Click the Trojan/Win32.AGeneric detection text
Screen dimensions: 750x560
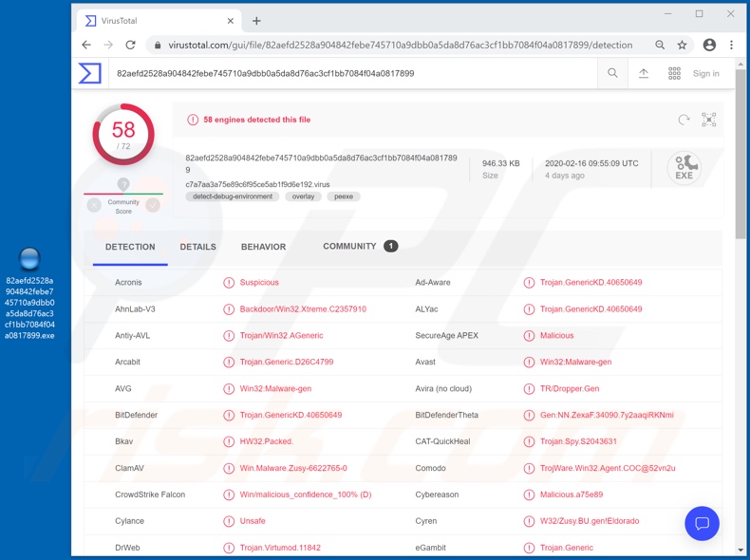[x=281, y=335]
